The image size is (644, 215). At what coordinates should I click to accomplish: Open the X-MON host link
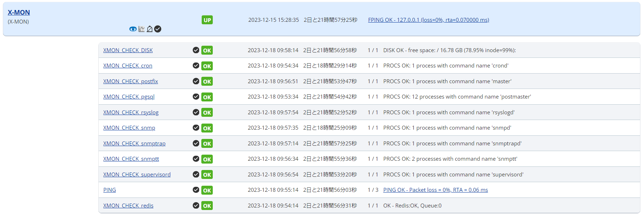19,12
